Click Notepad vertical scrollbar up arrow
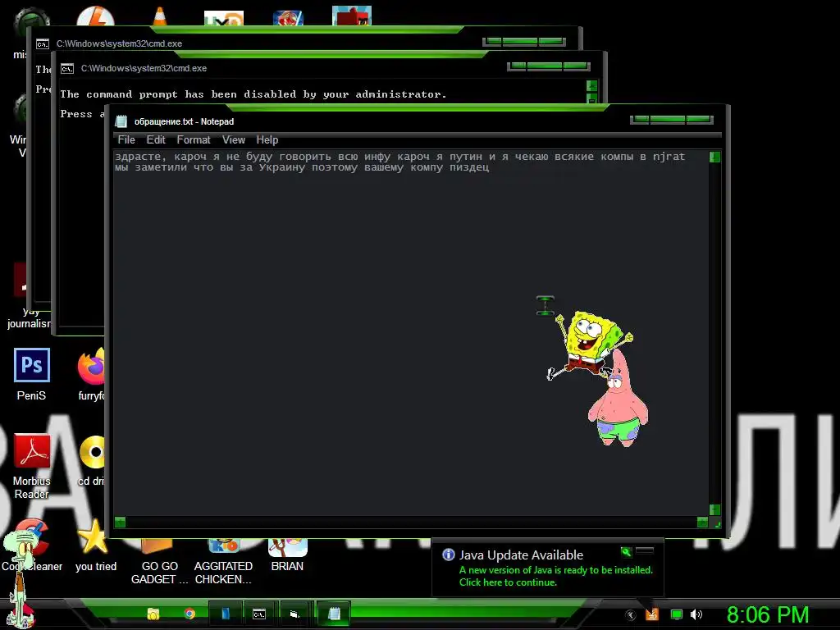This screenshot has width=840, height=630. point(714,157)
